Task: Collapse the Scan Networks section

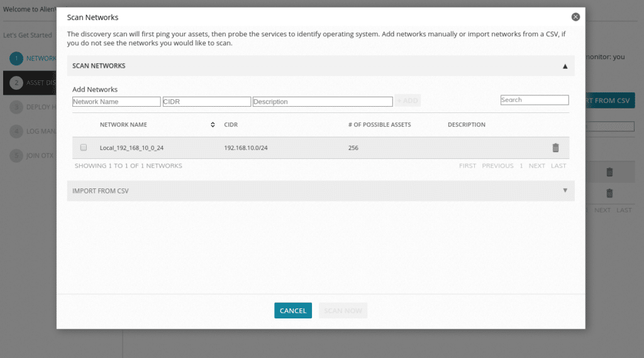Action: (565, 66)
